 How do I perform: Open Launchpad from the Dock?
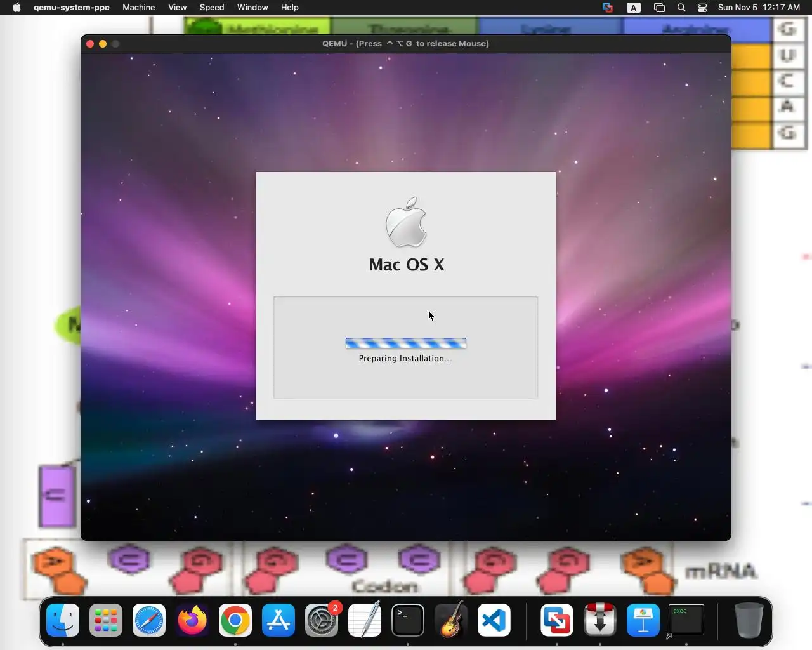pyautogui.click(x=106, y=620)
